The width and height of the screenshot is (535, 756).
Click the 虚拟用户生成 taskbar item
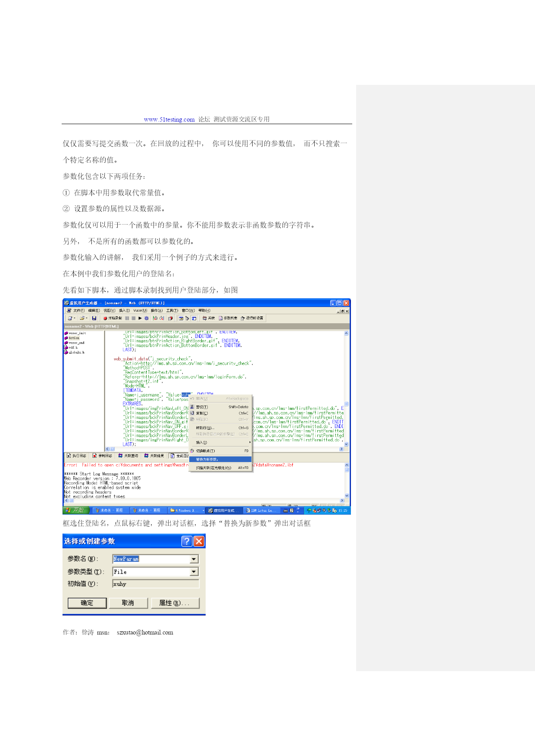[x=224, y=510]
